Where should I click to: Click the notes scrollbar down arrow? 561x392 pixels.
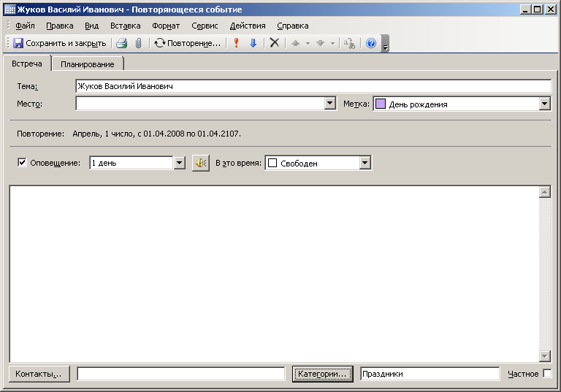[x=544, y=356]
